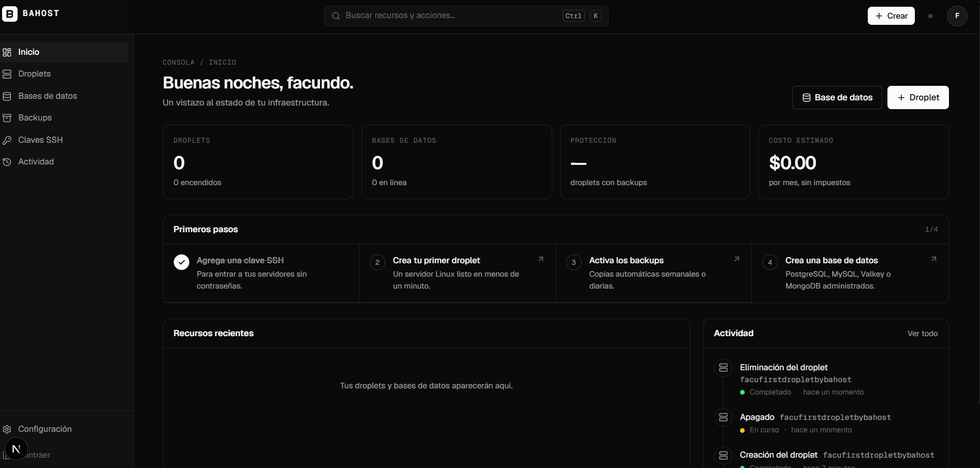The width and height of the screenshot is (980, 468).
Task: Click the search magnifier icon
Action: pyautogui.click(x=336, y=16)
